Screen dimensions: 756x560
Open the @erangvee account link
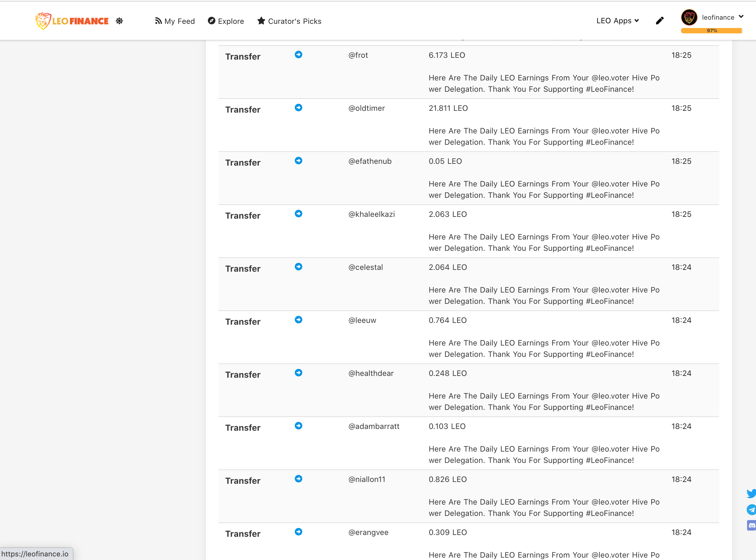coord(368,533)
